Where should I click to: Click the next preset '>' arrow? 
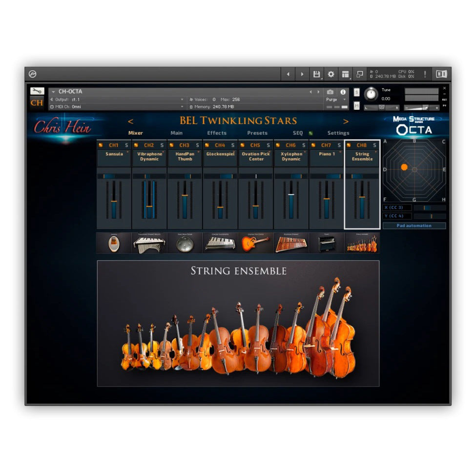pos(346,122)
